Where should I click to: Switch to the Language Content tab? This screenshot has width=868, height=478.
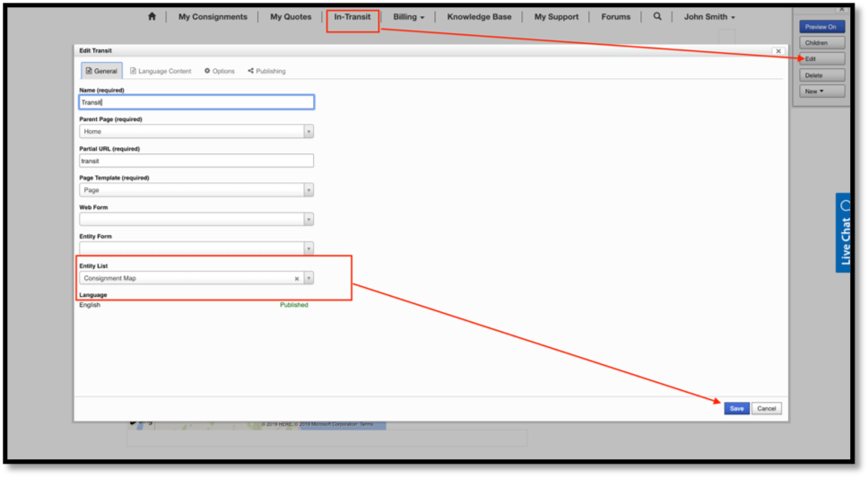pyautogui.click(x=161, y=71)
